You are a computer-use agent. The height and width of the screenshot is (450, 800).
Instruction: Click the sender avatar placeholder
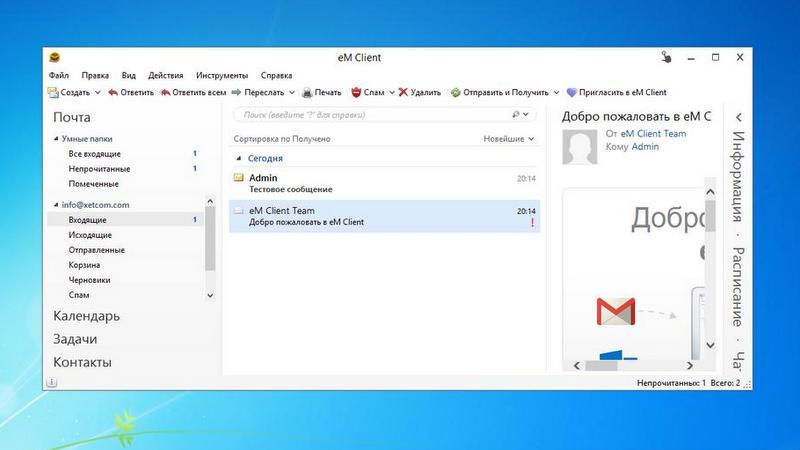580,147
